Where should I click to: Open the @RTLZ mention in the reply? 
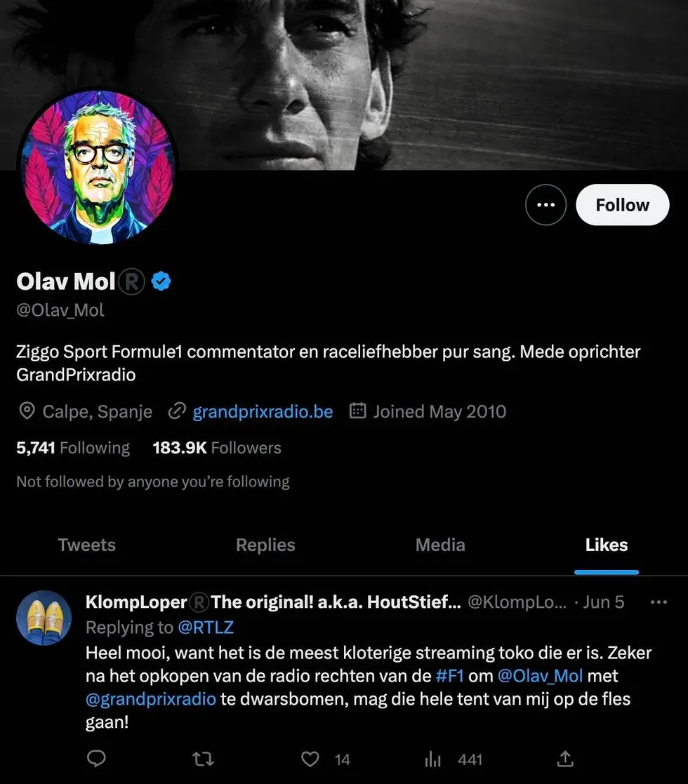click(x=206, y=627)
